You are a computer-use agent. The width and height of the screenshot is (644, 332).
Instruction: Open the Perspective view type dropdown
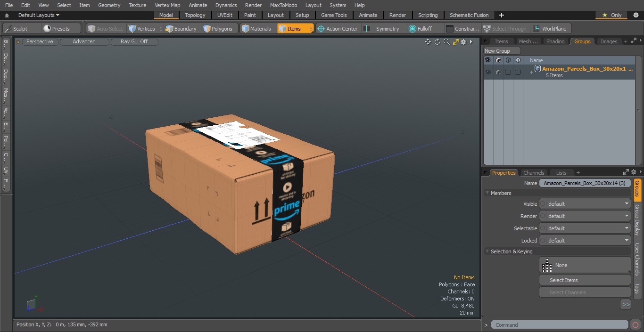(x=40, y=42)
